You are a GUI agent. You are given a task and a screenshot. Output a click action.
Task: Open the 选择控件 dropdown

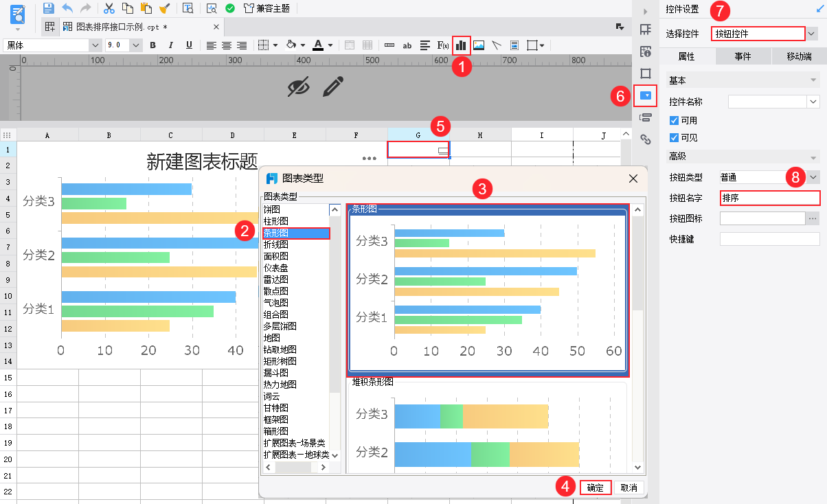pos(813,33)
